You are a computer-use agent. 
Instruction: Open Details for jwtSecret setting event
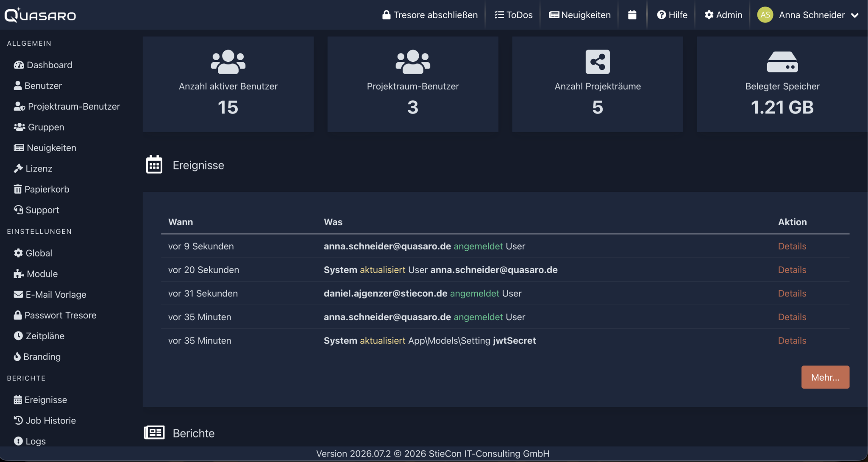click(x=792, y=341)
